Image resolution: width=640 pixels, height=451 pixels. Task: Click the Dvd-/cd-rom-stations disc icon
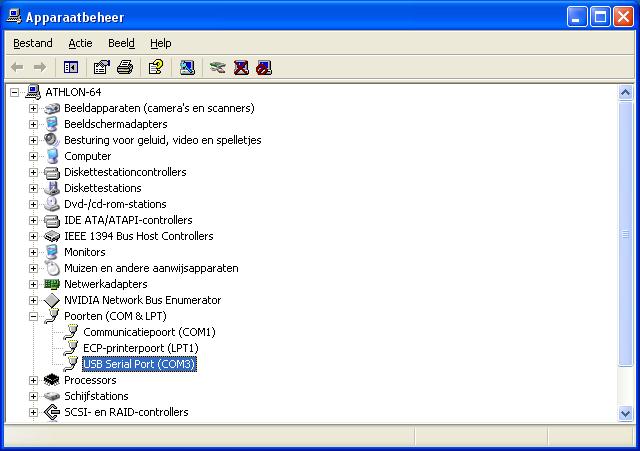[x=52, y=204]
